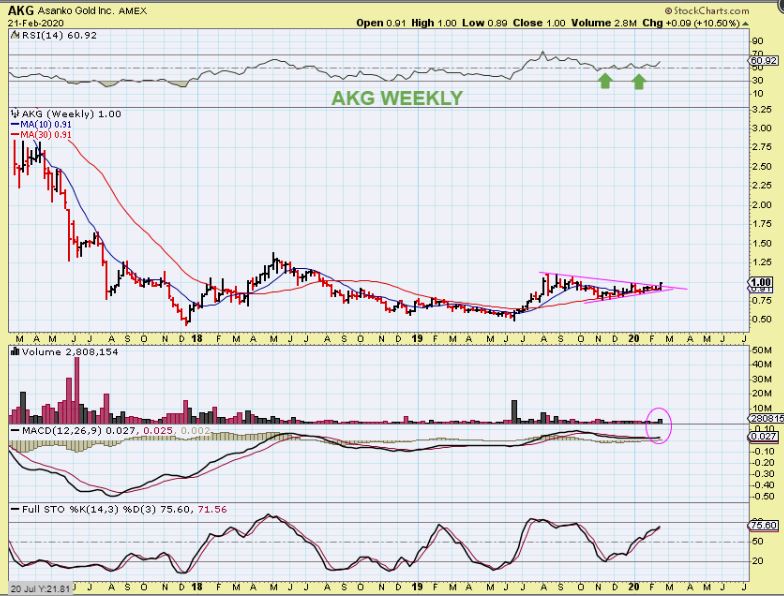Image resolution: width=784 pixels, height=596 pixels.
Task: Click the 1.00 last-price tag on price axis
Action: pos(762,282)
